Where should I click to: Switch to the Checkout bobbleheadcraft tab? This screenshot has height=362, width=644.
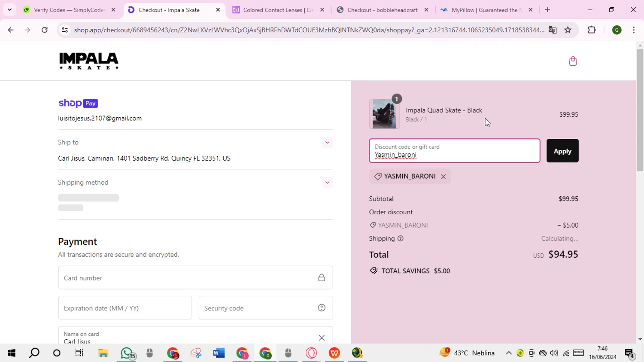pyautogui.click(x=382, y=10)
